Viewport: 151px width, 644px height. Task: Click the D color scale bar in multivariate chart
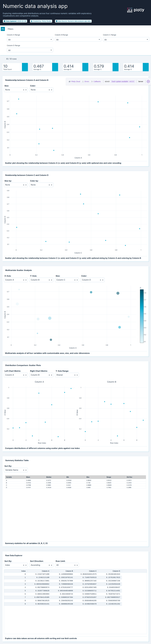coord(142,316)
